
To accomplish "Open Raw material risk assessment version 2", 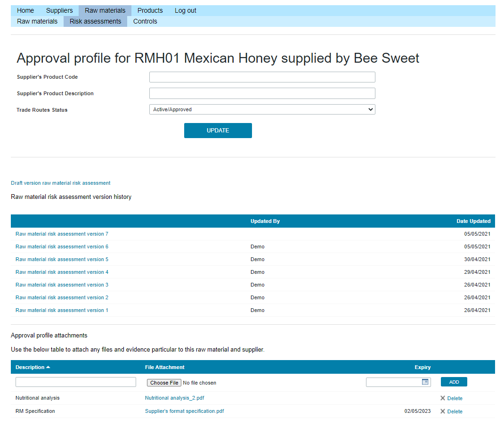I will click(62, 297).
